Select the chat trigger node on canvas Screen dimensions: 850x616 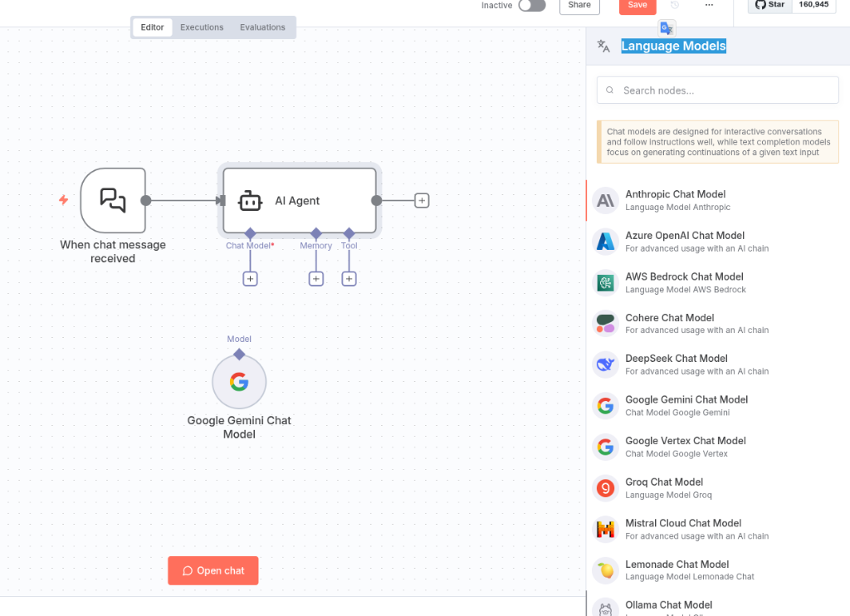(113, 201)
